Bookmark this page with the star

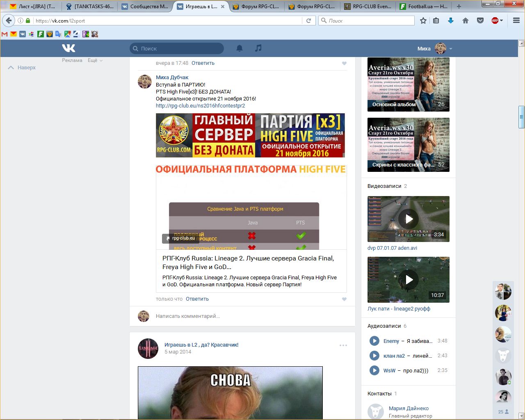[x=423, y=21]
